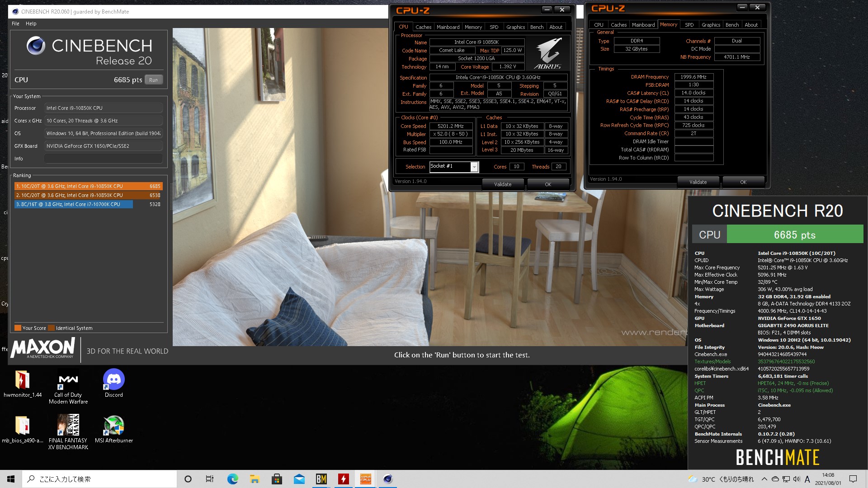Switch to Graphics tab in right CPU-Z

tap(711, 25)
